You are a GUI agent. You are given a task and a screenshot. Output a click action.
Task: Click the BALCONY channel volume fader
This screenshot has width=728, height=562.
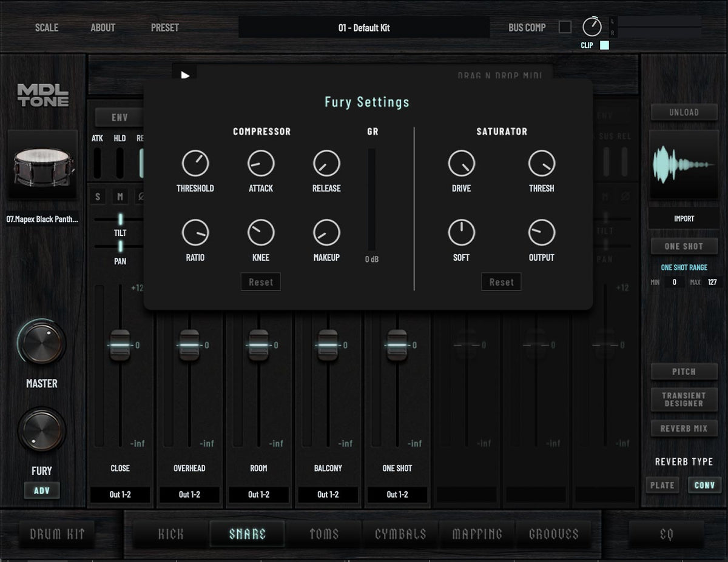[x=328, y=345]
